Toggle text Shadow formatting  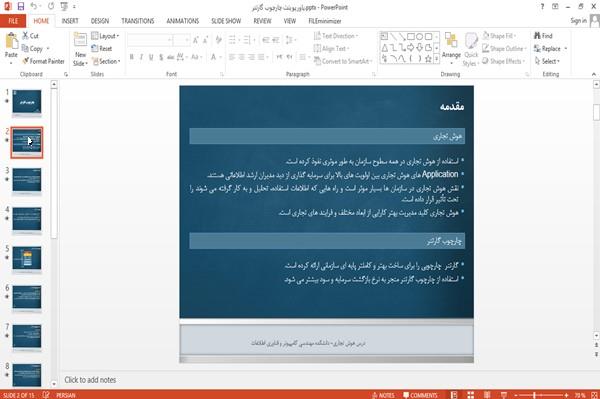click(161, 57)
